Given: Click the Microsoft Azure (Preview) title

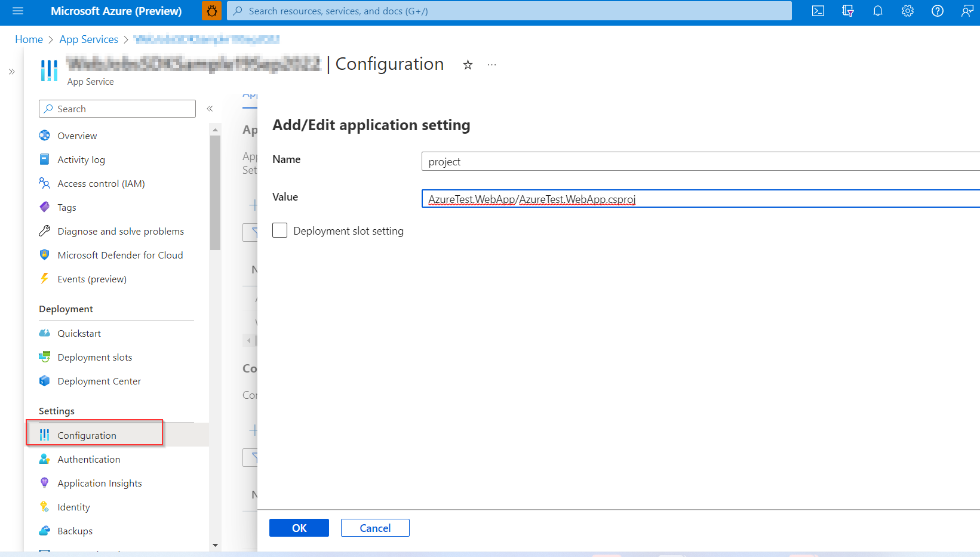Looking at the screenshot, I should 116,11.
